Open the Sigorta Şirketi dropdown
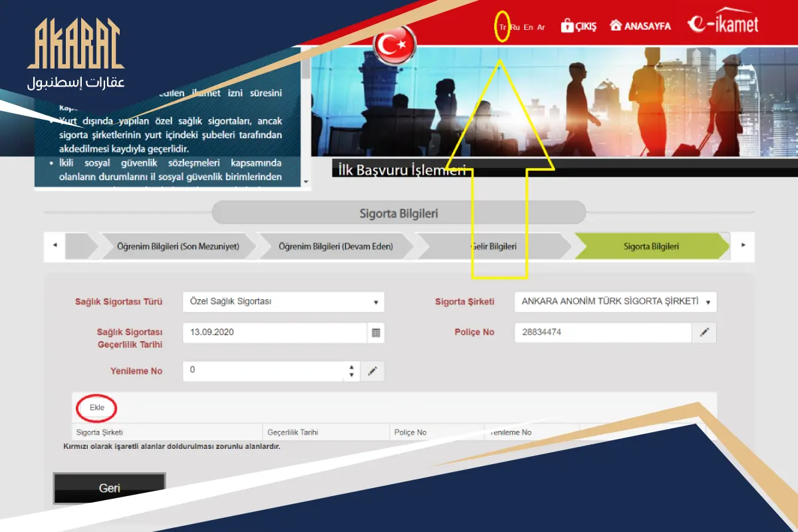 pyautogui.click(x=616, y=301)
